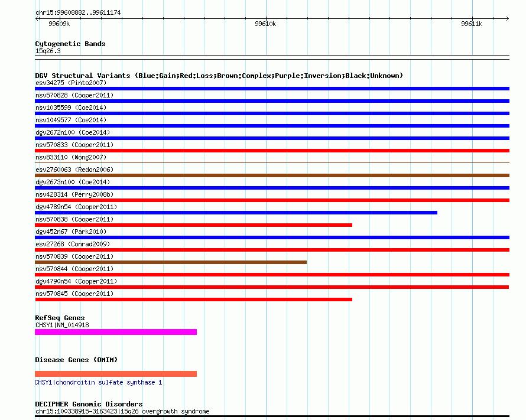Image resolution: width=526 pixels, height=420 pixels.
Task: Select the 99609k ruler label
Action: (x=59, y=24)
